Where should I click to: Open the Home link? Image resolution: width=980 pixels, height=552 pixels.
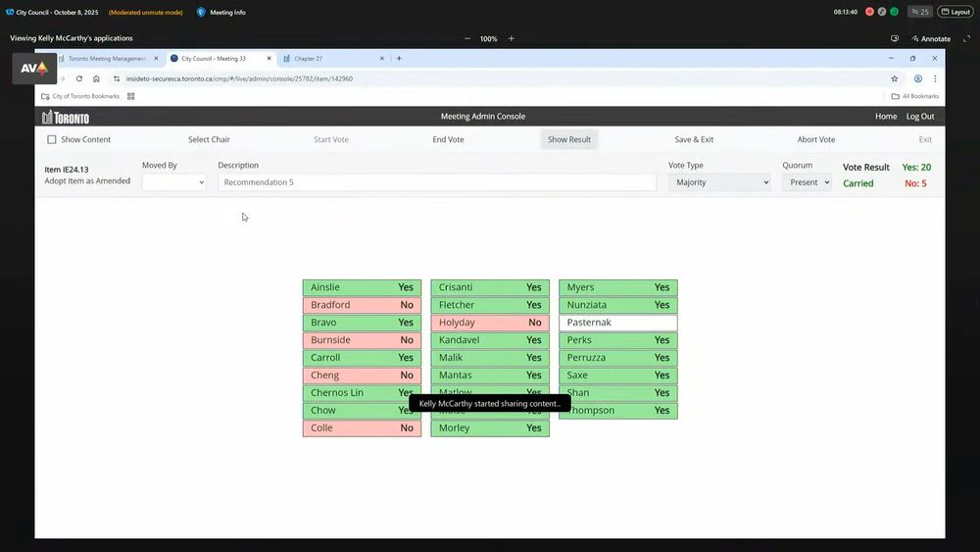coord(886,117)
